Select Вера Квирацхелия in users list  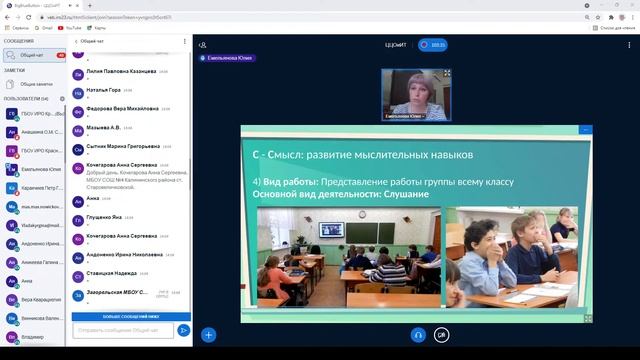coord(34,300)
